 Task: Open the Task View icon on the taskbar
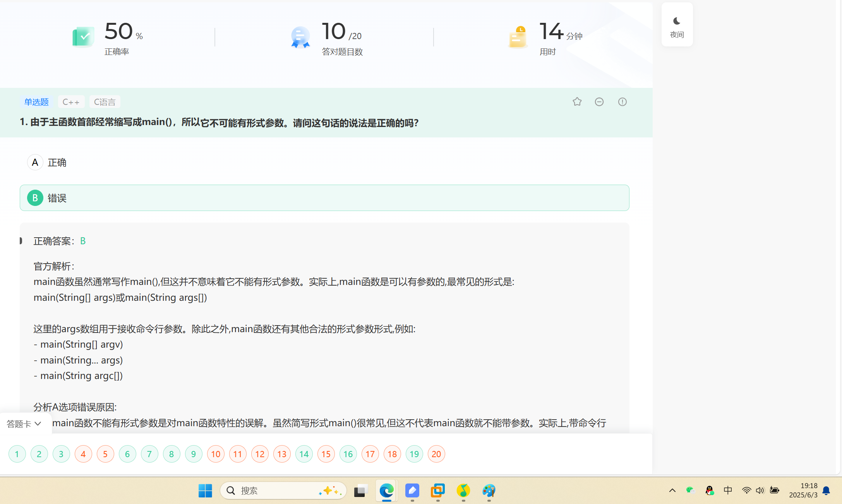pos(360,491)
